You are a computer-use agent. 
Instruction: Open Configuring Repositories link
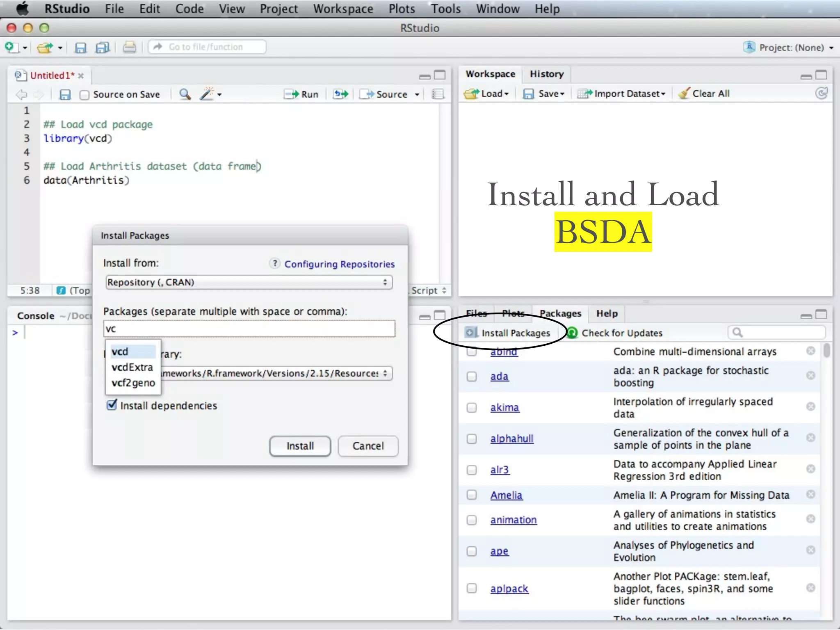point(340,264)
